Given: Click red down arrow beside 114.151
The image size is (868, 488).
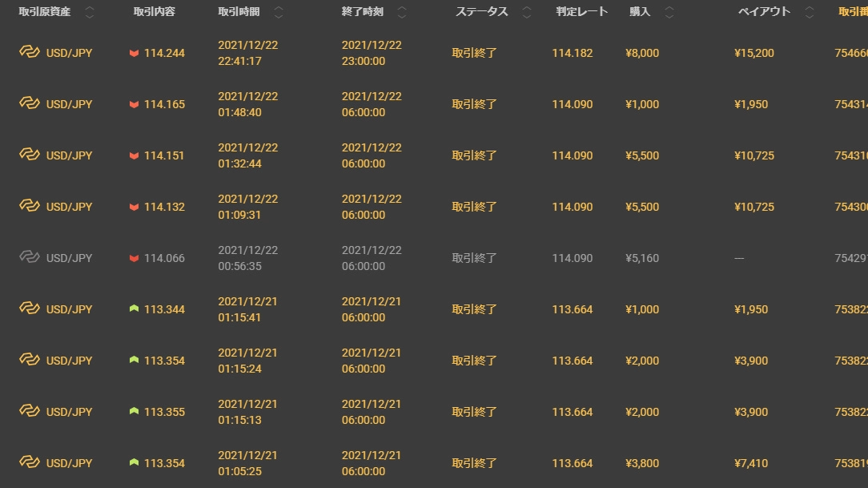Looking at the screenshot, I should [x=134, y=156].
